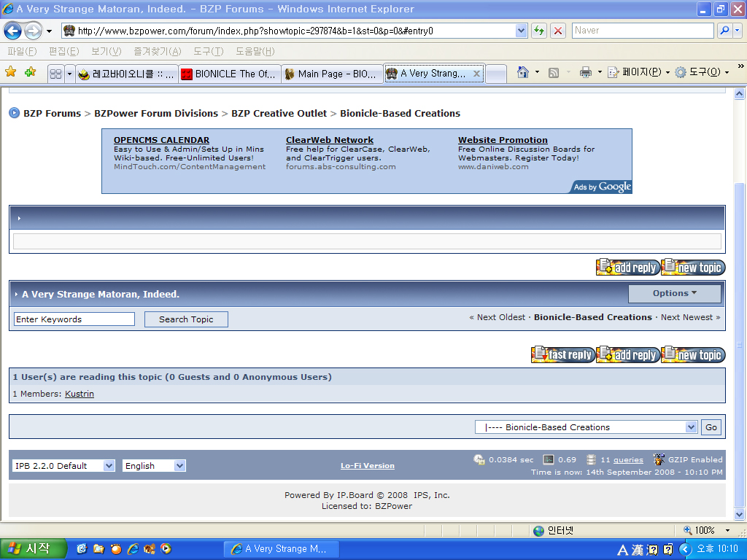
Task: Open the topic Options dropdown
Action: coord(674,293)
